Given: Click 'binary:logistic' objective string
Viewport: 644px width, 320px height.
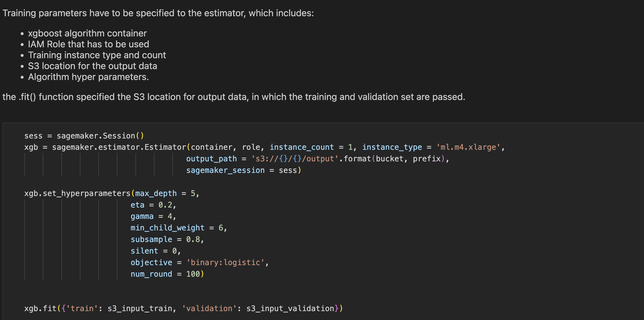Looking at the screenshot, I should (225, 262).
